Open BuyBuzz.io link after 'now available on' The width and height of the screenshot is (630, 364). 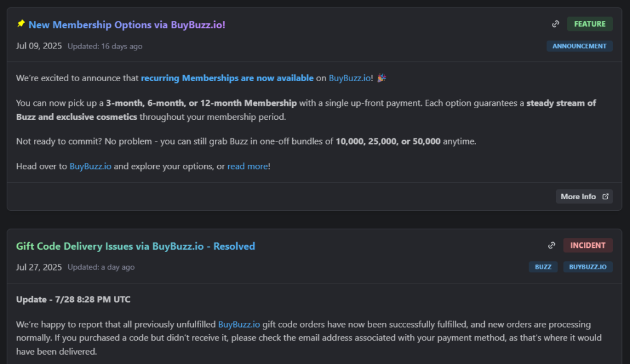tap(349, 78)
